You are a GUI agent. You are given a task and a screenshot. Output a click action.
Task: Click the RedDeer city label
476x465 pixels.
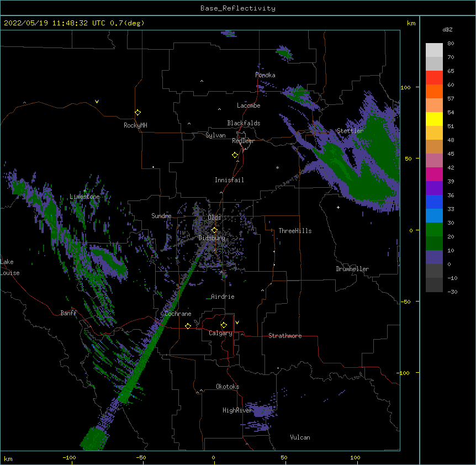click(x=243, y=141)
